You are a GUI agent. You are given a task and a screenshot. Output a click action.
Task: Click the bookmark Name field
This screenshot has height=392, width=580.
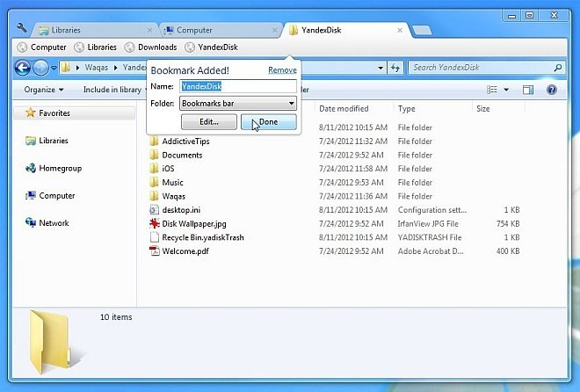coord(238,86)
